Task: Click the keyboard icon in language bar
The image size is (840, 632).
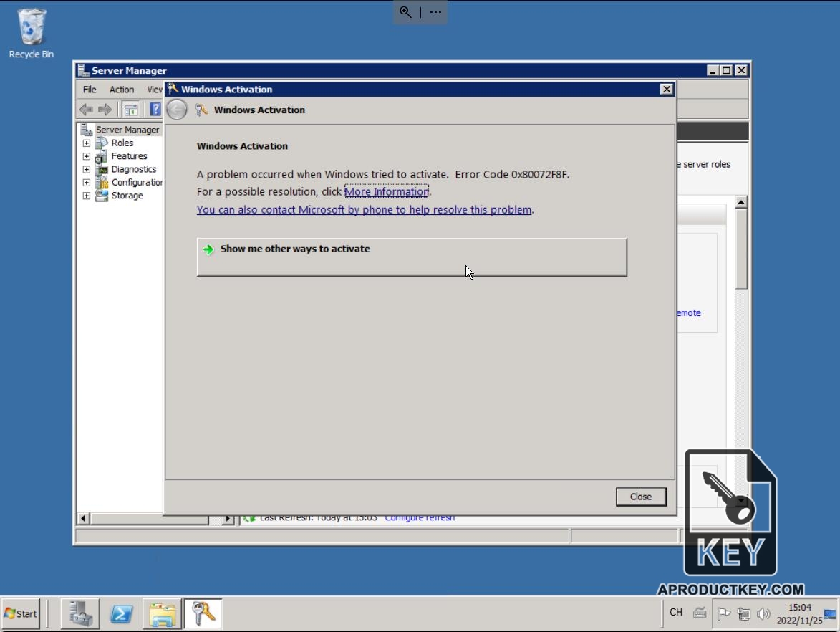Action: click(700, 613)
